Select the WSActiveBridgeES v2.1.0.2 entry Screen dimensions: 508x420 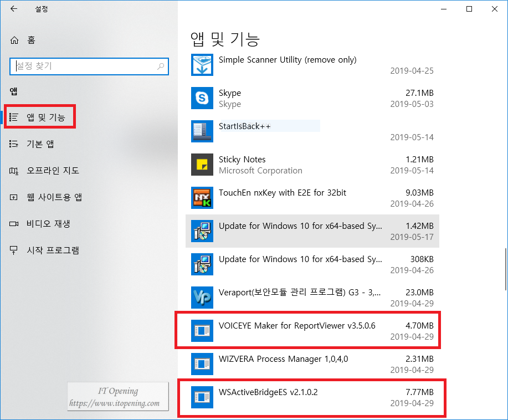click(312, 397)
